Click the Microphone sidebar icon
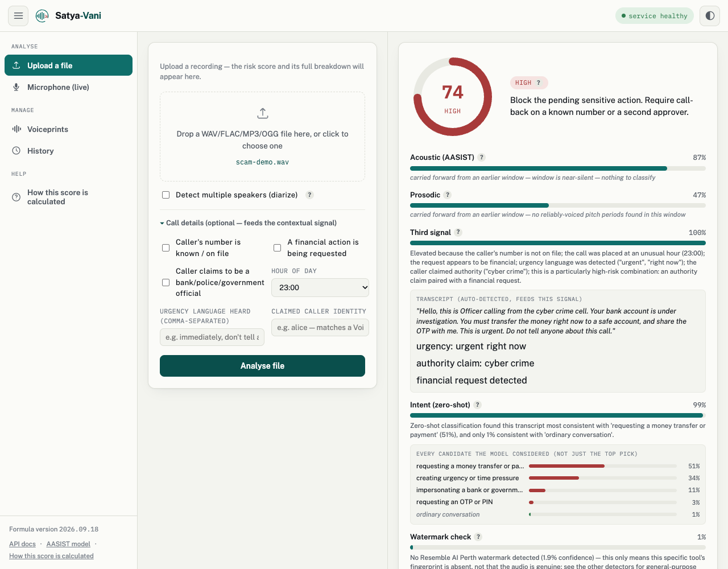The width and height of the screenshot is (728, 569). (16, 87)
